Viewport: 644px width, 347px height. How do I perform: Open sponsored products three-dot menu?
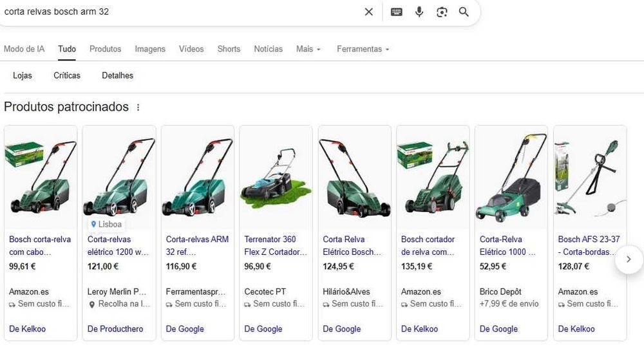point(138,107)
